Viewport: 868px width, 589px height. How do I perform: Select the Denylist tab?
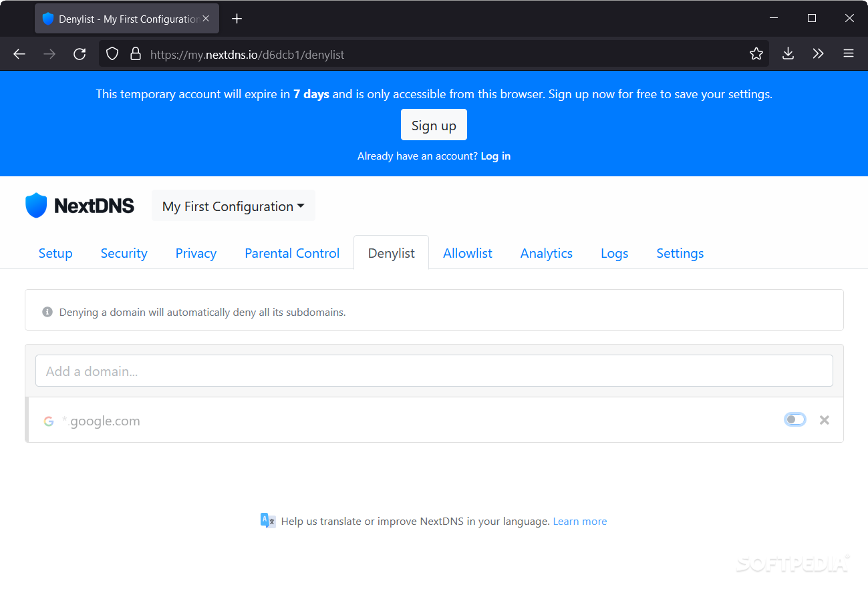[392, 253]
